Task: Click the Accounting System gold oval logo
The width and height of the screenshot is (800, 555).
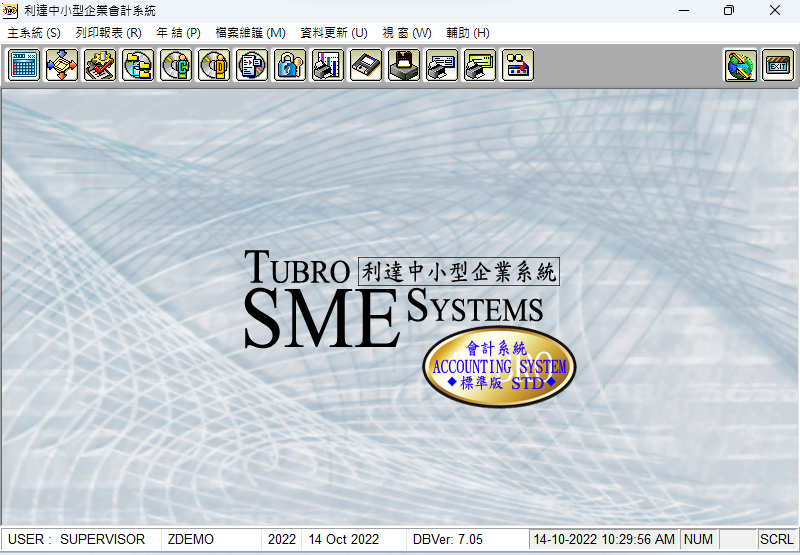Action: [x=499, y=366]
